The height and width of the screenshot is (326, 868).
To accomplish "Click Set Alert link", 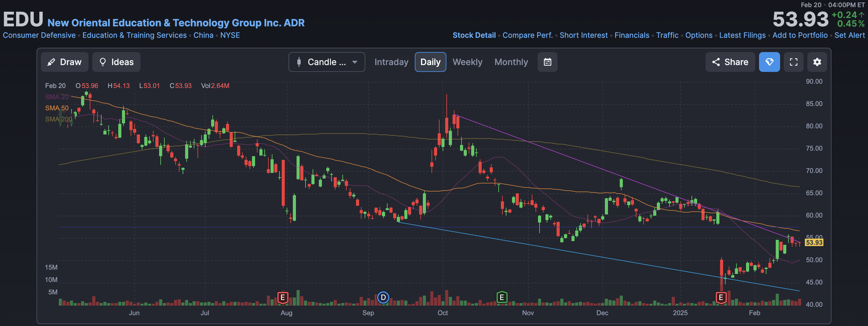I will click(849, 35).
